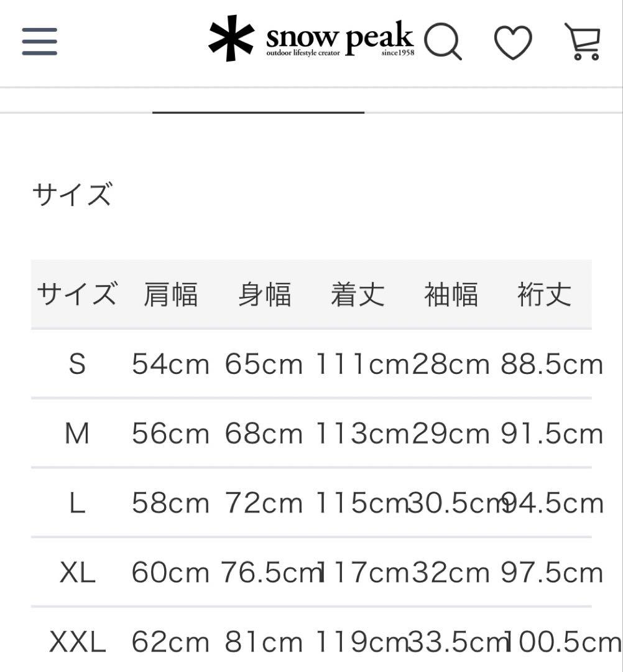Click the 88.5cm sleeve length cell
The image size is (623, 672).
coord(552,365)
